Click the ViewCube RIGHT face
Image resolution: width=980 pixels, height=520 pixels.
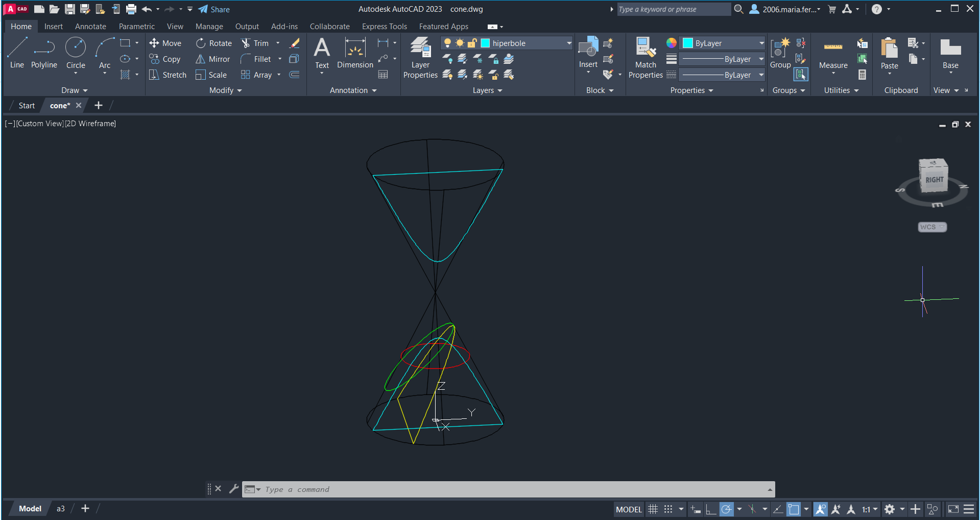pyautogui.click(x=934, y=179)
